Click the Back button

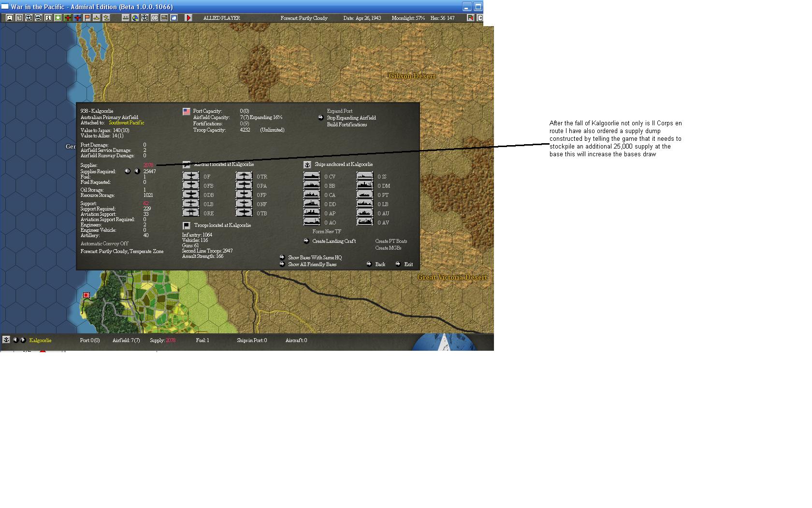380,264
